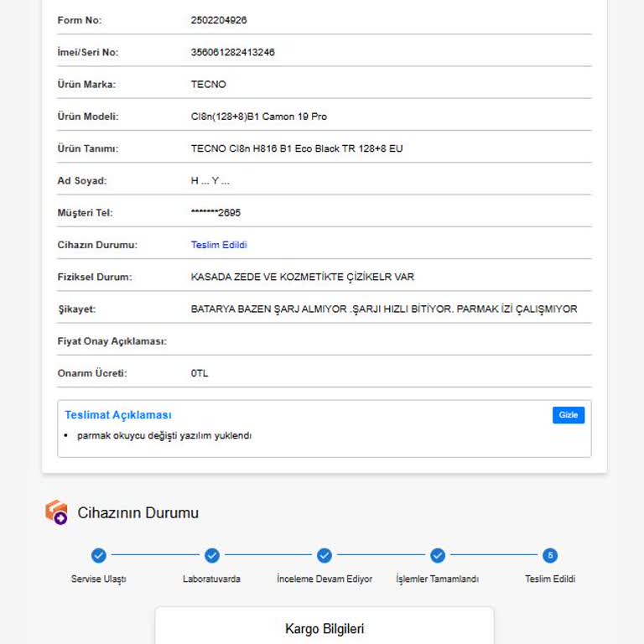This screenshot has height=644, width=644.
Task: Click the Laboratuvarda checkmark step icon
Action: click(x=211, y=555)
